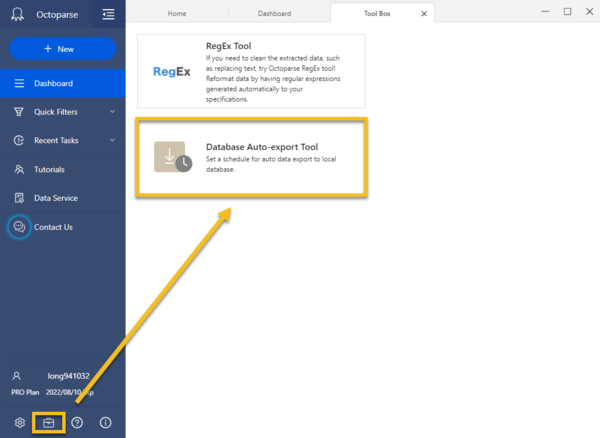Open the Database Auto-export Tool title

click(262, 147)
